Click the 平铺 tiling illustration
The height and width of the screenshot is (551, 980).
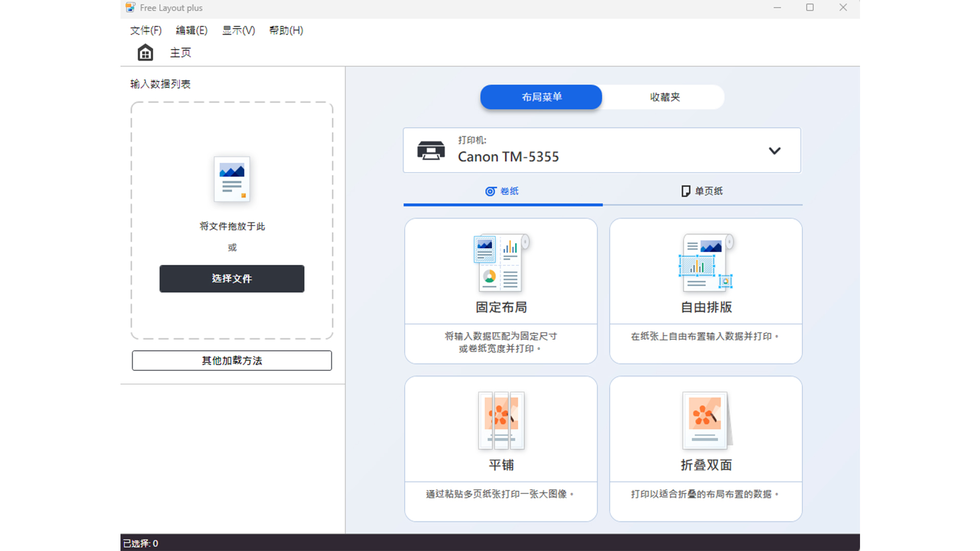[x=501, y=420]
